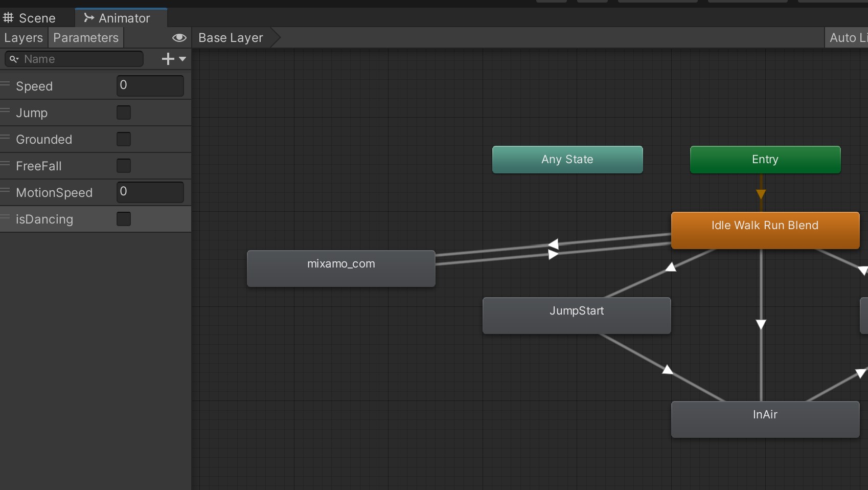Select the Entry to Idle transition arrow
Viewport: 868px width, 490px height.
pos(761,194)
